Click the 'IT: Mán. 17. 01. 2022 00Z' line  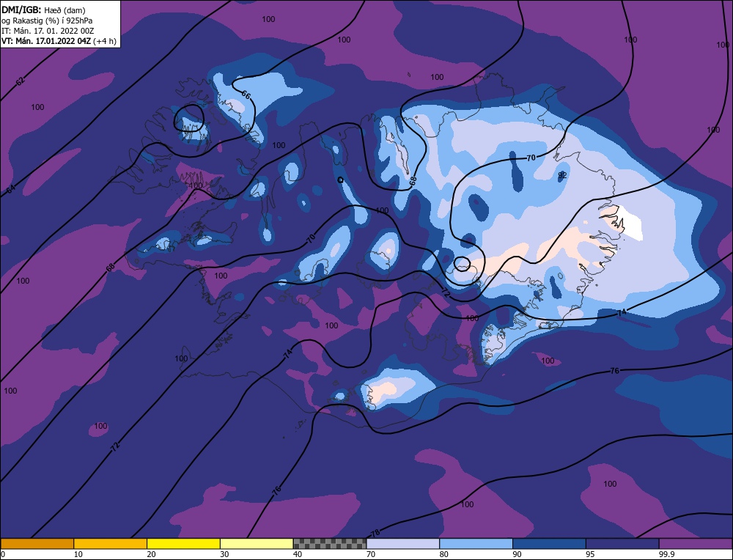pyautogui.click(x=48, y=31)
